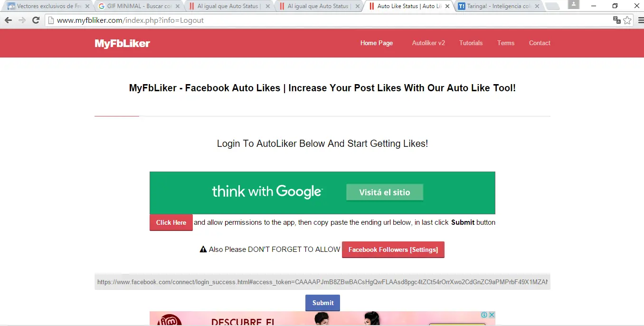Open Contact nav link
The image size is (644, 326).
tap(540, 43)
